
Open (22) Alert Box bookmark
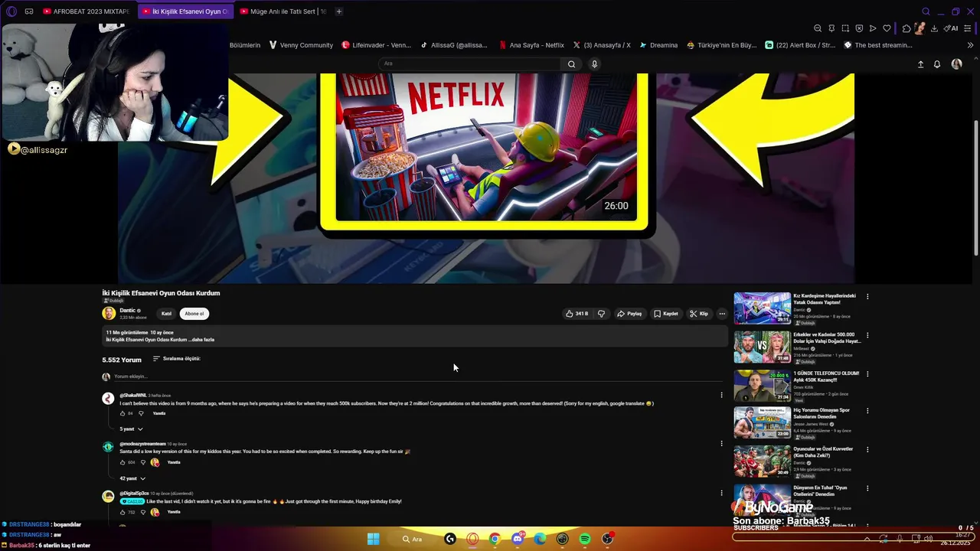800,45
